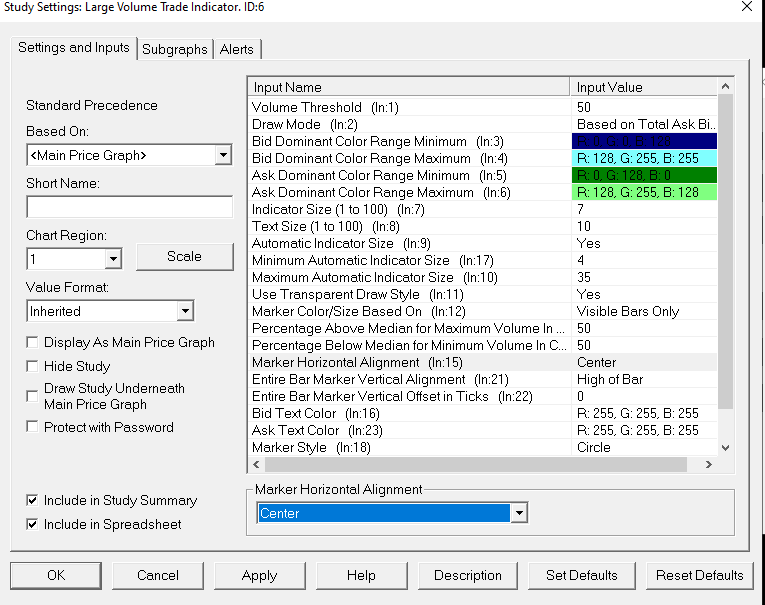The image size is (765, 605).
Task: Open the Alerts tab
Action: click(x=237, y=49)
